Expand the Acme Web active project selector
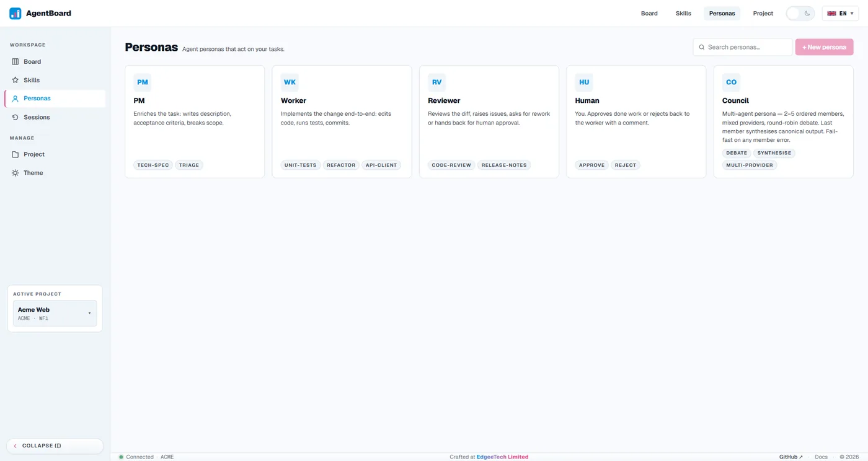This screenshot has height=461, width=868. pyautogui.click(x=55, y=314)
